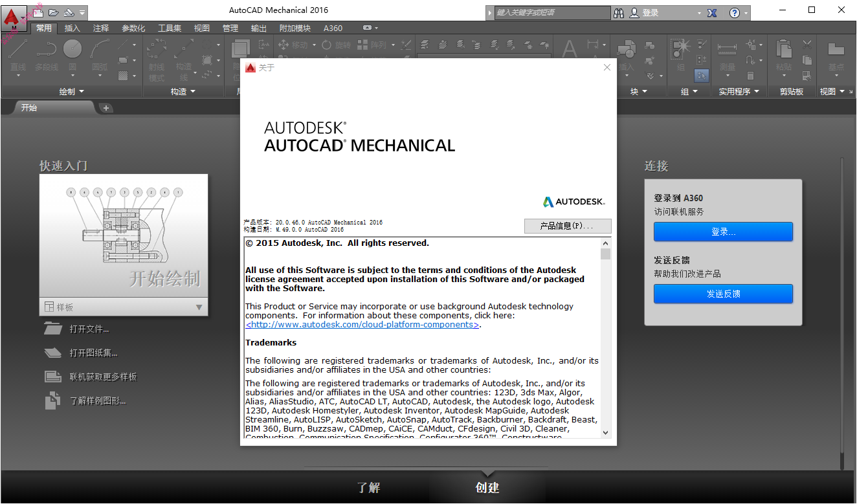Click the blue 发送反馈 button
Viewport: 857px width, 504px height.
(723, 294)
